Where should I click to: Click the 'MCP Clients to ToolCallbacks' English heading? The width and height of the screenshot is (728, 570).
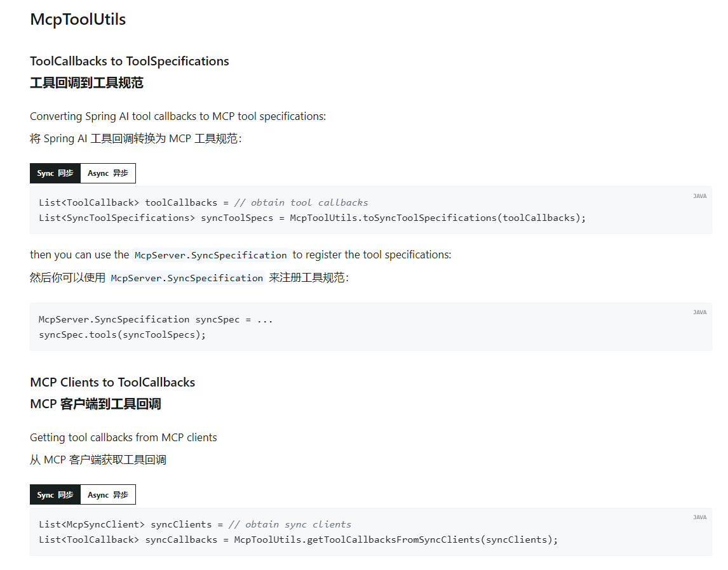(112, 382)
